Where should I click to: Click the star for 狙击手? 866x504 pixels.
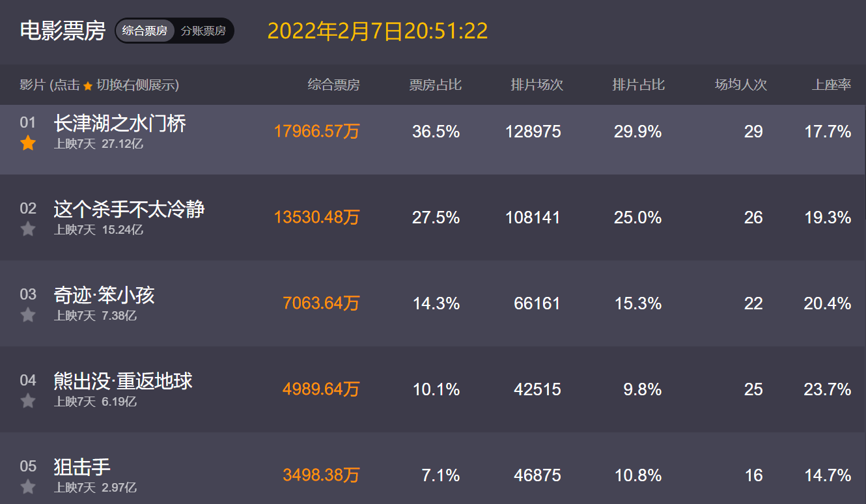coord(28,487)
